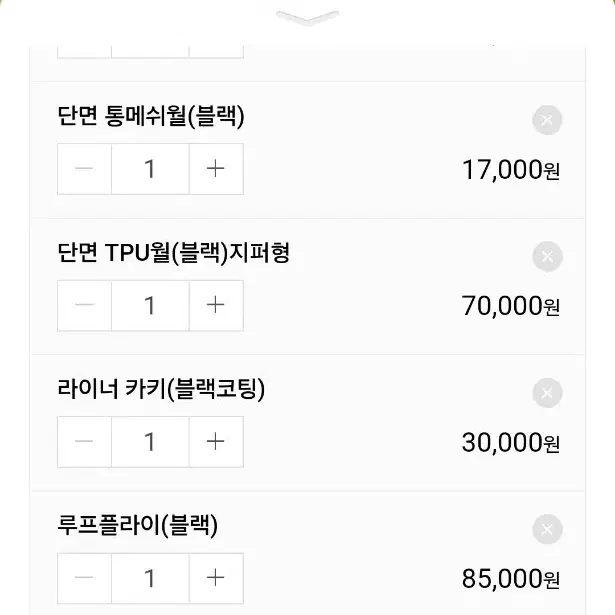
Task: Increase quantity of 단면 TPU월(블랙)지퍼형
Action: [x=216, y=306]
